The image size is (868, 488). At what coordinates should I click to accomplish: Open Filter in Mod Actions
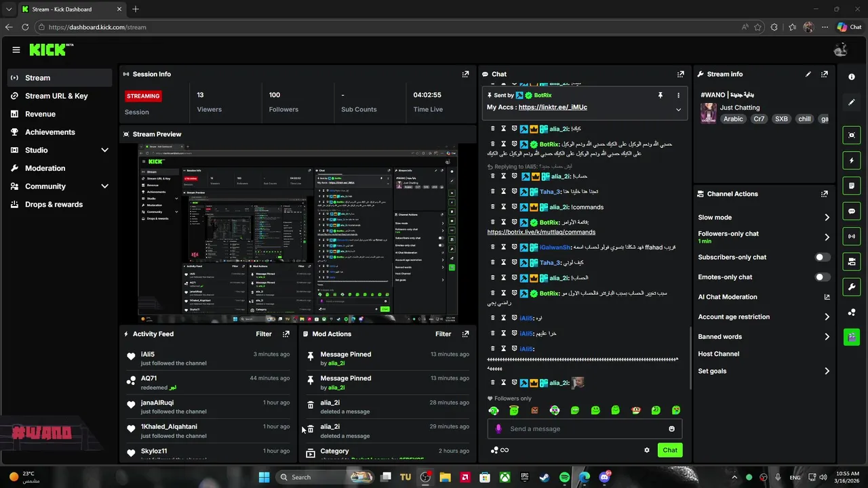tap(443, 334)
